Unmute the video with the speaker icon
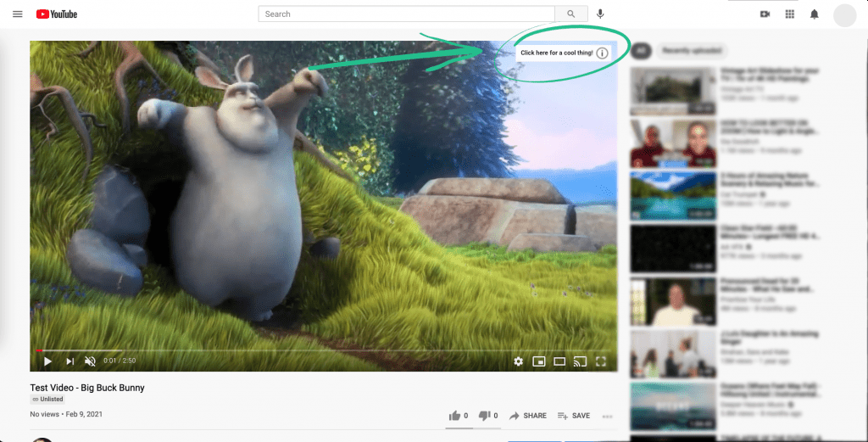 90,361
